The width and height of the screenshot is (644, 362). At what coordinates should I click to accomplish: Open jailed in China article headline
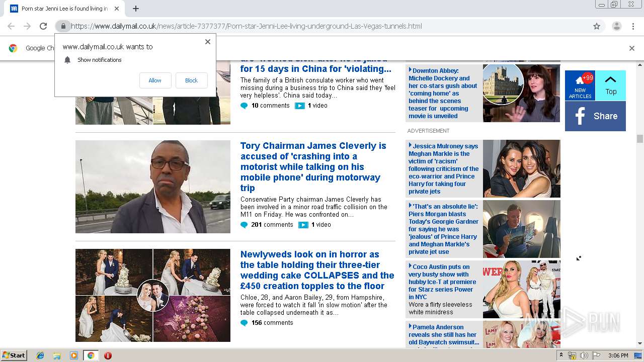pos(316,66)
